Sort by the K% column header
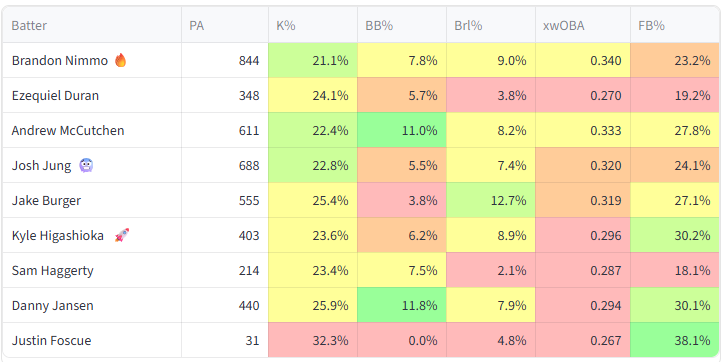The image size is (726, 362). (x=313, y=25)
